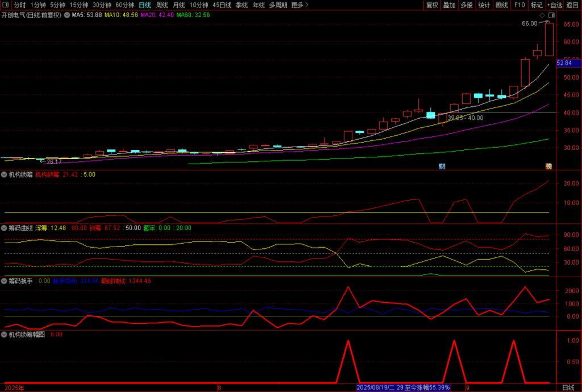
Task: Switch to the 周线 weekly period tab
Action: click(x=162, y=5)
